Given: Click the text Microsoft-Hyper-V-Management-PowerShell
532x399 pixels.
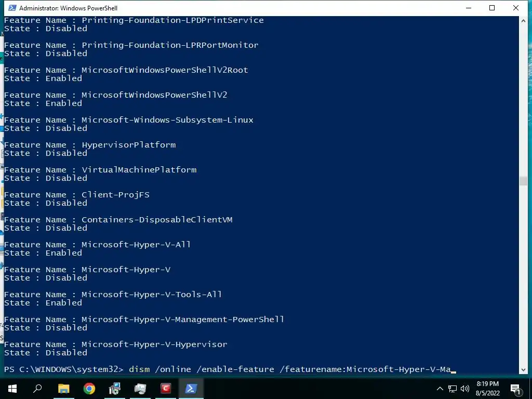Looking at the screenshot, I should (x=183, y=320).
